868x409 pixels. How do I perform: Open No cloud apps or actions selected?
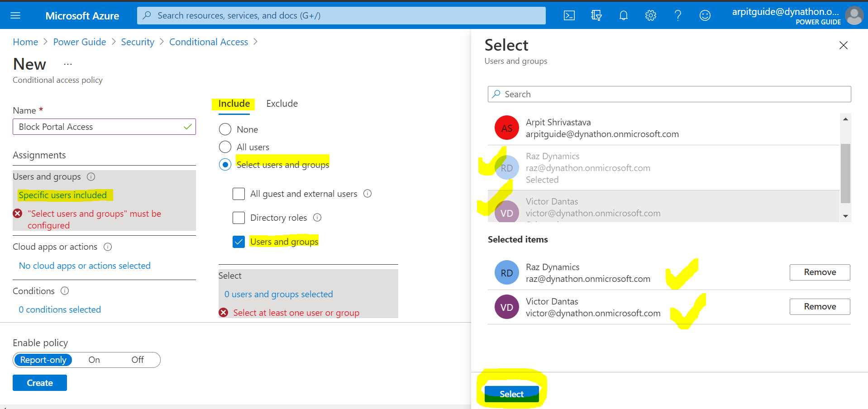coord(85,266)
